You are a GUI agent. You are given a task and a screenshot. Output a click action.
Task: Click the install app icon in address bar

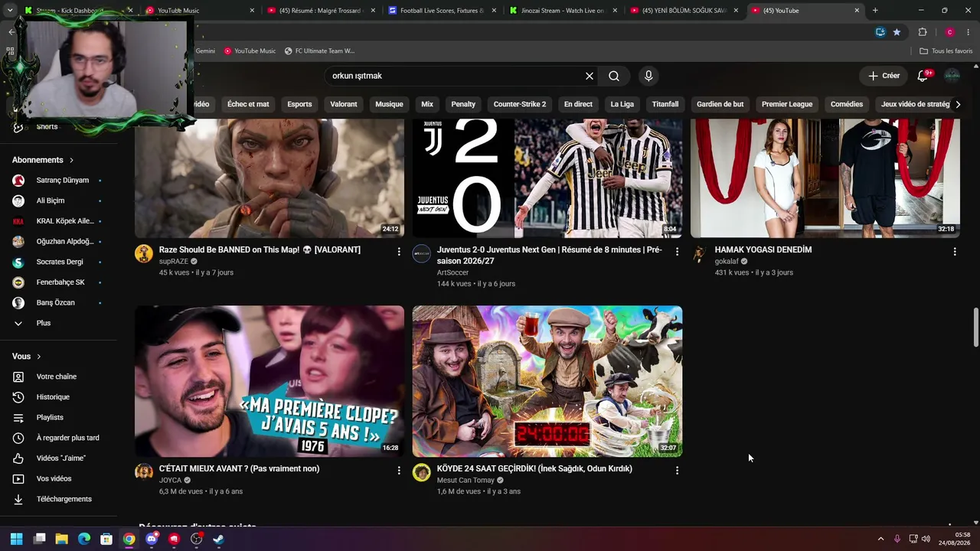coord(880,32)
